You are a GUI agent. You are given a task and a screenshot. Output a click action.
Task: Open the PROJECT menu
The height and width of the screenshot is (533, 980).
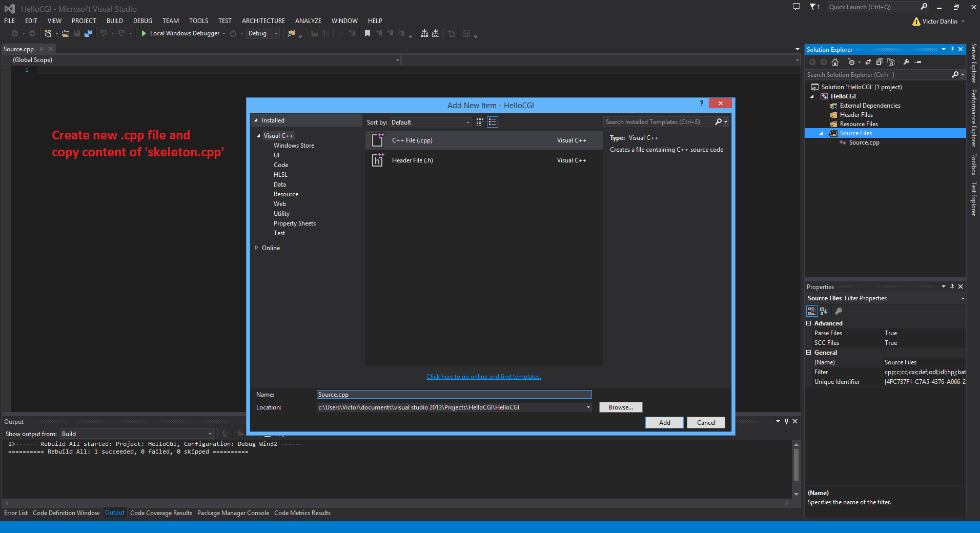[84, 21]
